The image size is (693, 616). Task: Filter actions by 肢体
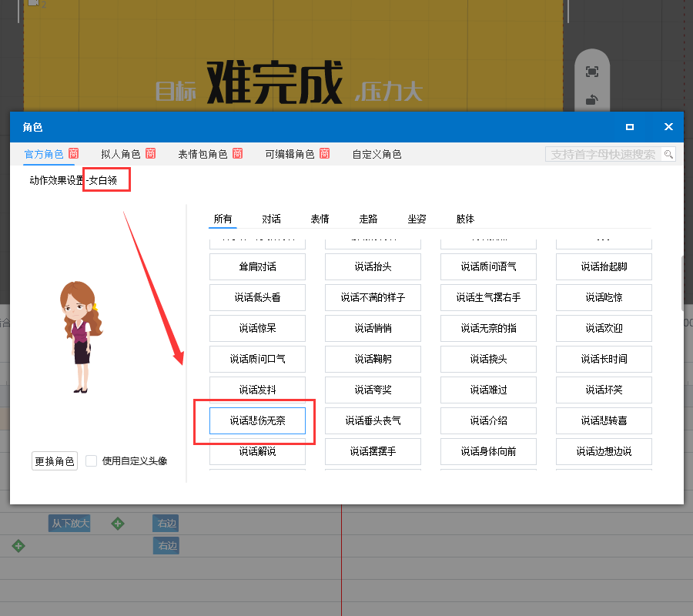[x=465, y=219]
